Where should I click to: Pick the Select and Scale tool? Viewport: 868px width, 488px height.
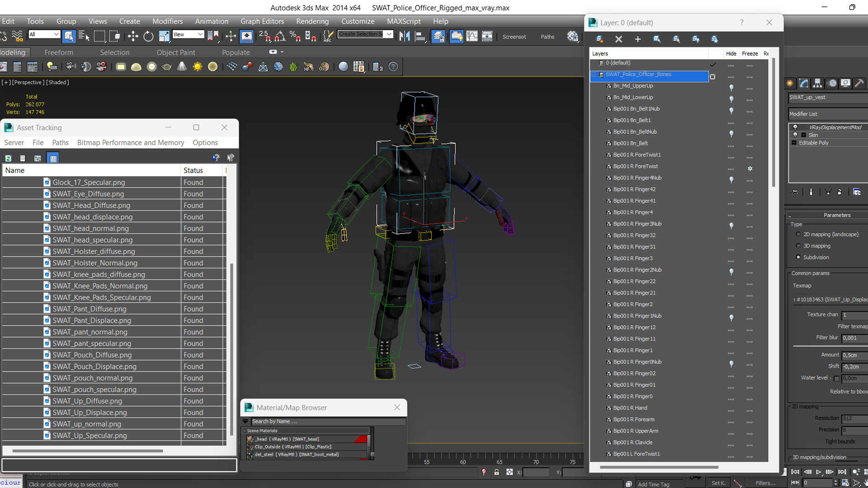(164, 36)
